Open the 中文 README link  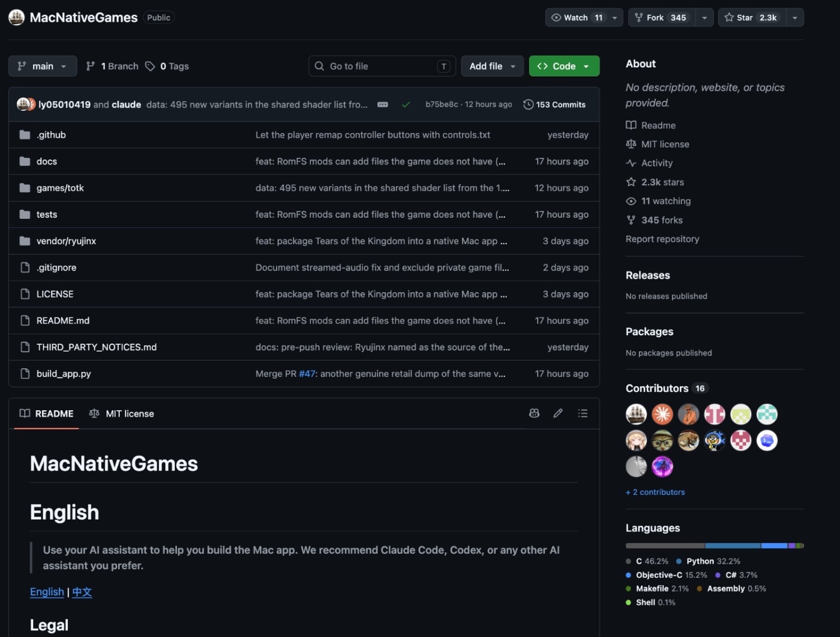(x=82, y=592)
